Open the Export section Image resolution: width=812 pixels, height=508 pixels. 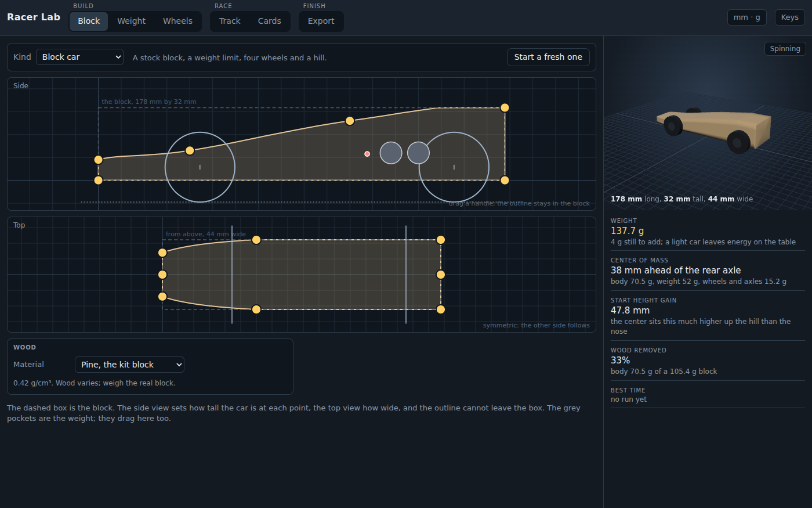pos(321,21)
